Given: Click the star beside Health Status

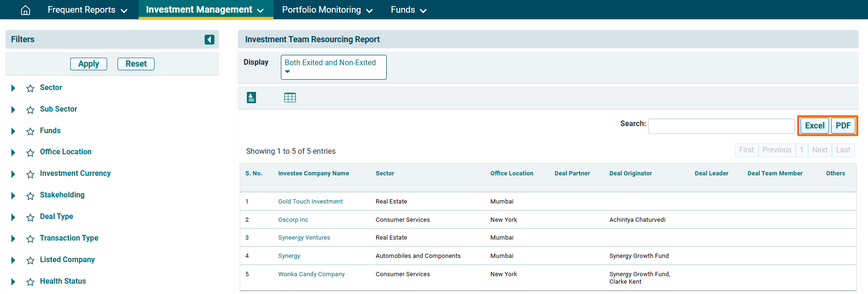Looking at the screenshot, I should (x=30, y=282).
